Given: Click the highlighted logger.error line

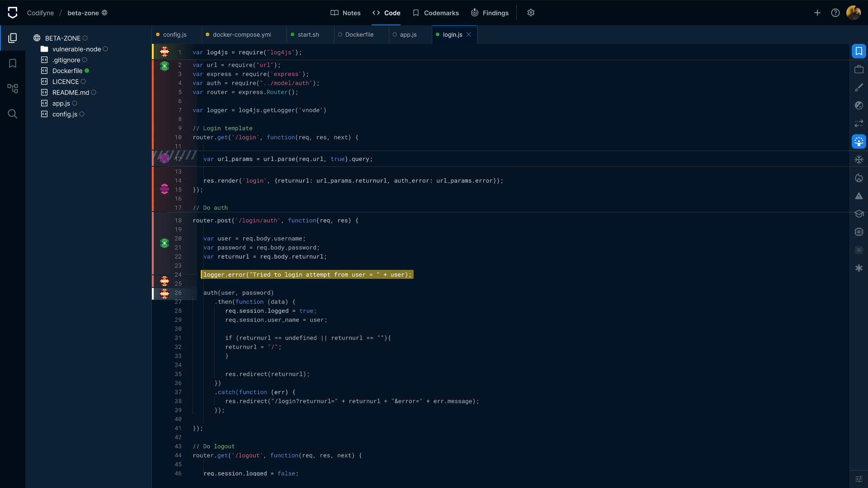Looking at the screenshot, I should [x=307, y=275].
